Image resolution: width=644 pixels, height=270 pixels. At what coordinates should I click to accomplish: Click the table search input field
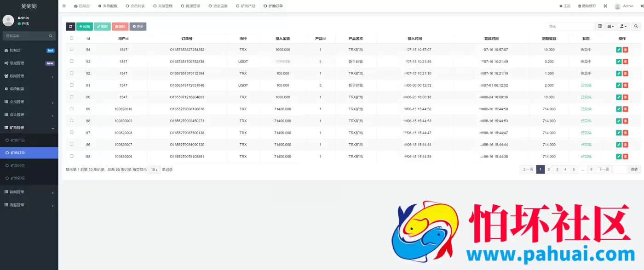pos(569,27)
